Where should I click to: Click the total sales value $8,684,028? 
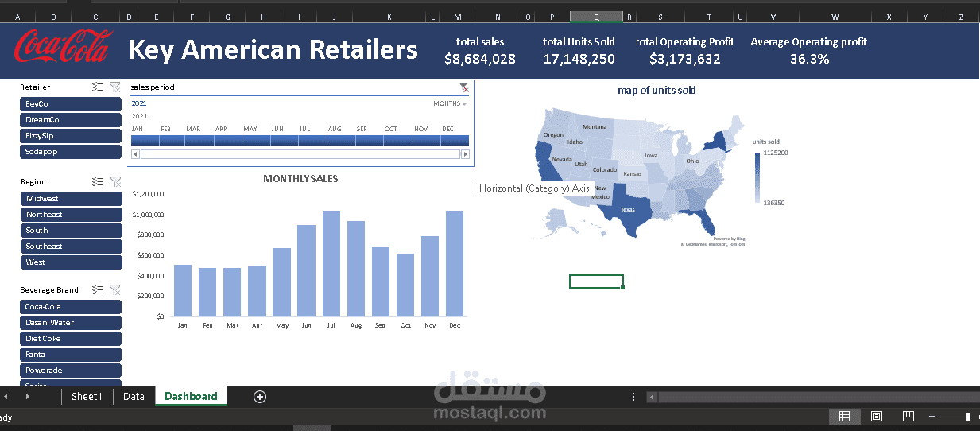point(480,59)
